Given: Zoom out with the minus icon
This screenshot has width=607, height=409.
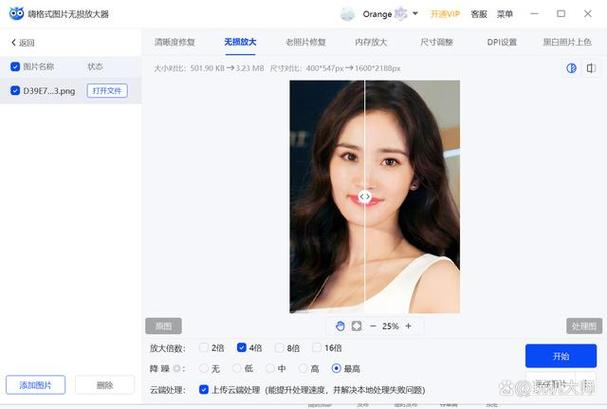Looking at the screenshot, I should tap(373, 326).
